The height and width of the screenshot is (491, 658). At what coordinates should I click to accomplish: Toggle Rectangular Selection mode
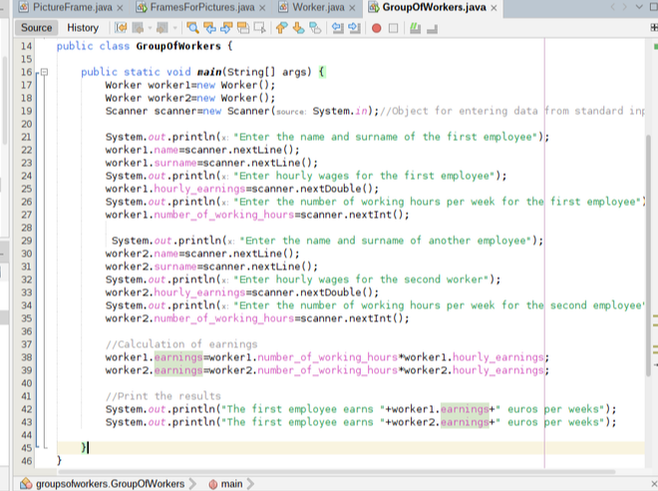[x=260, y=28]
